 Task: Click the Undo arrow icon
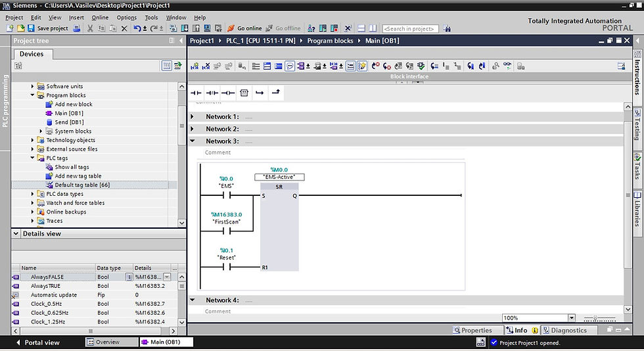click(x=137, y=28)
